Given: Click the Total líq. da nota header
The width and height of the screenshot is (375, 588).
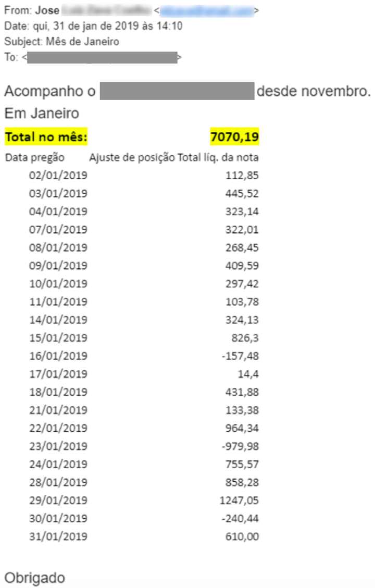Looking at the screenshot, I should click(218, 157).
